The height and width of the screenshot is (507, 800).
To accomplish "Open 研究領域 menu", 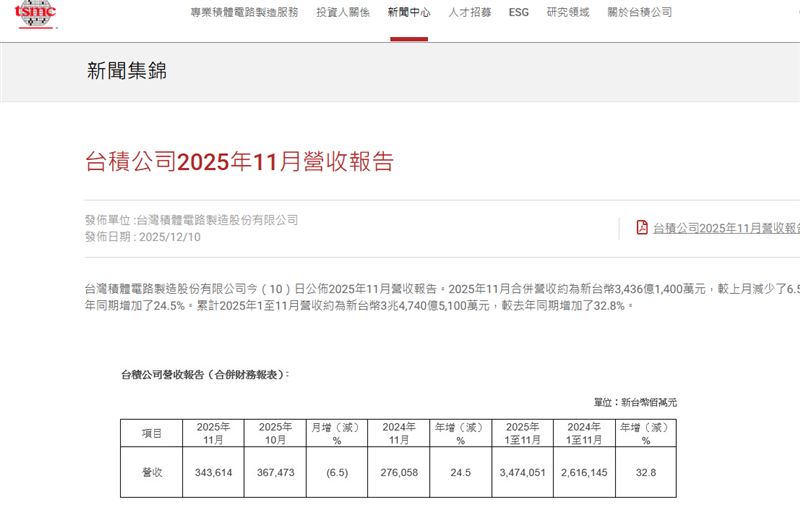I will click(x=568, y=12).
